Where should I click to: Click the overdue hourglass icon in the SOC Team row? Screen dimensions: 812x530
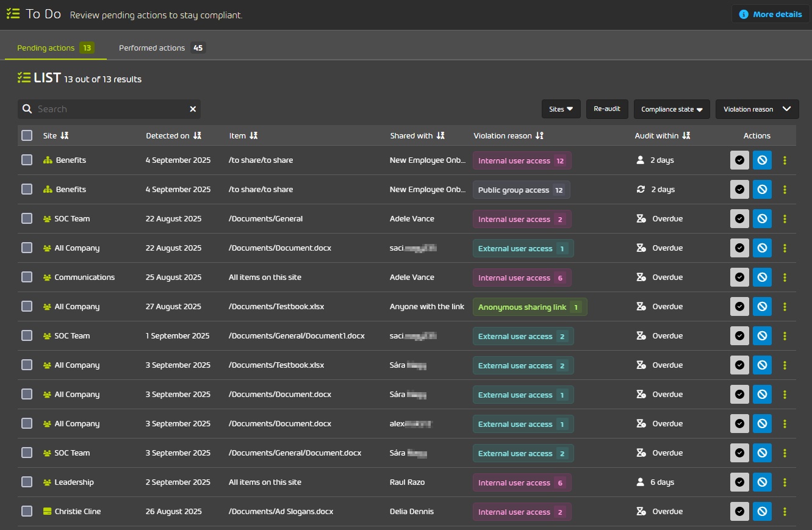641,218
